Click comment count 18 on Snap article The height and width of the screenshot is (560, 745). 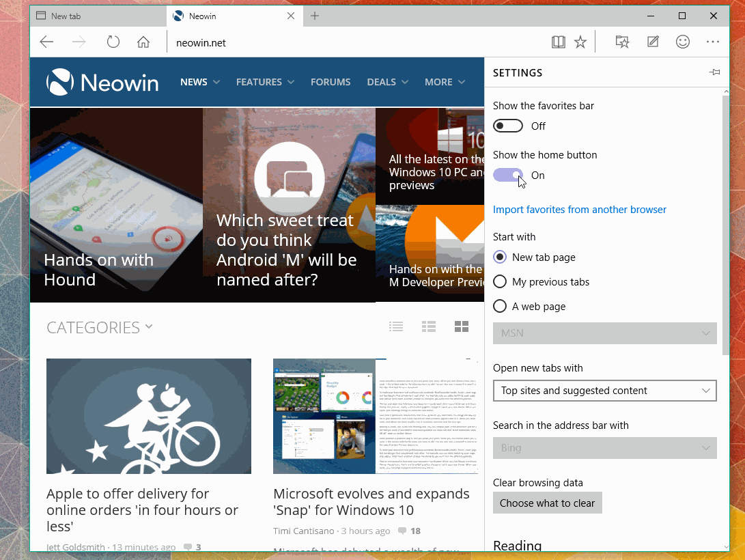click(x=410, y=531)
